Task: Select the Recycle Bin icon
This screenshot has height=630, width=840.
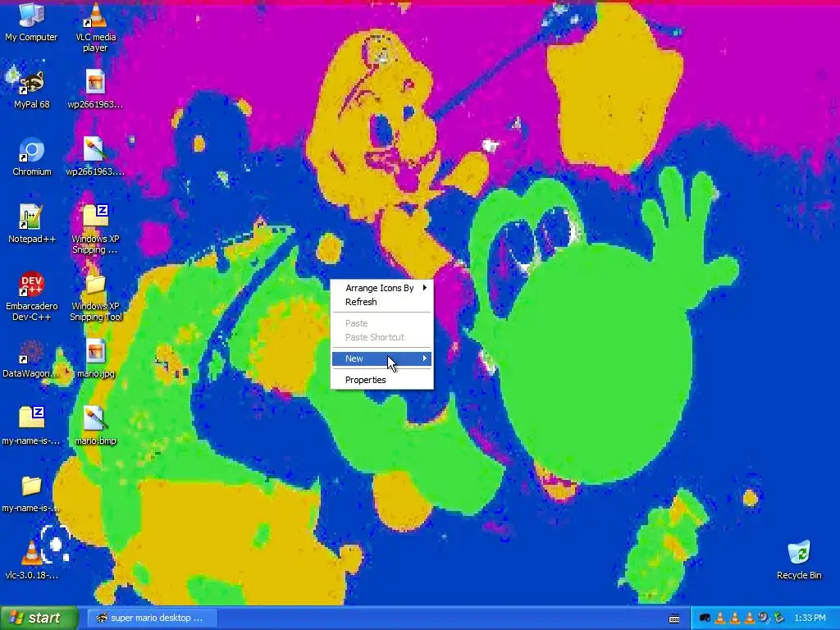Action: pyautogui.click(x=799, y=560)
